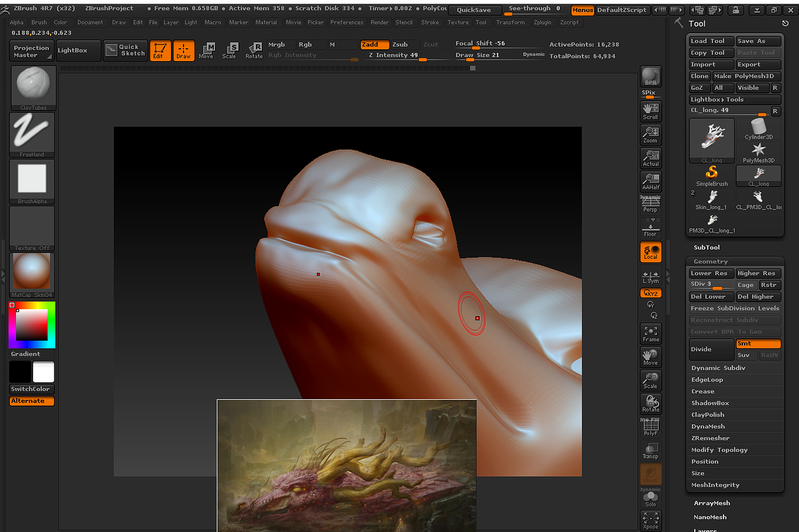
Task: Expand the ArrayMesh section
Action: click(712, 503)
